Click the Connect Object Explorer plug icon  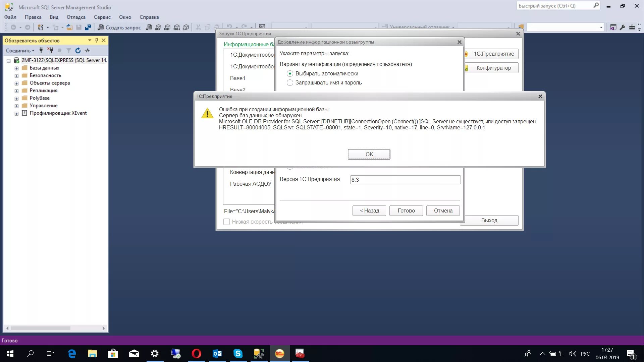click(x=41, y=51)
